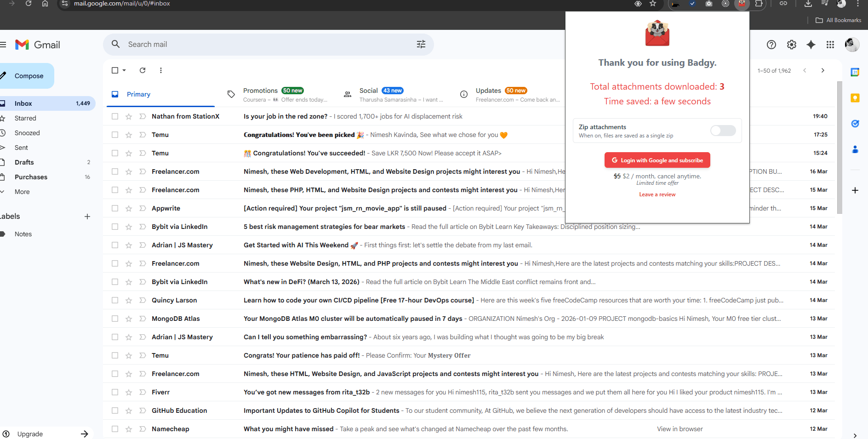This screenshot has width=868, height=439.
Task: Open All Bookmarks folder
Action: pyautogui.click(x=839, y=20)
